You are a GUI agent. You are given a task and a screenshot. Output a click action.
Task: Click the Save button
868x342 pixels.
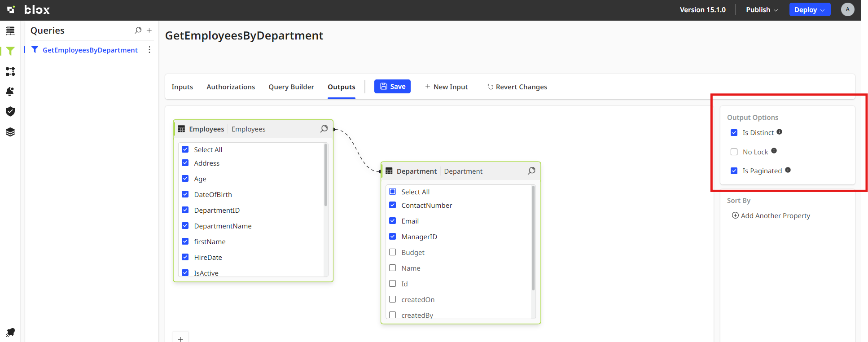tap(392, 87)
